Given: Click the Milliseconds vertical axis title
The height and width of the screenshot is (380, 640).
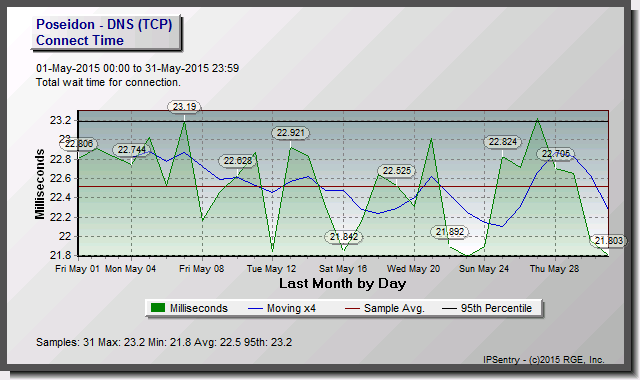Looking at the screenshot, I should click(40, 184).
